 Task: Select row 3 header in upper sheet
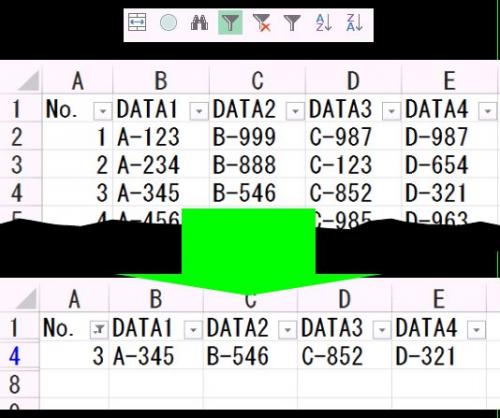coord(17,165)
